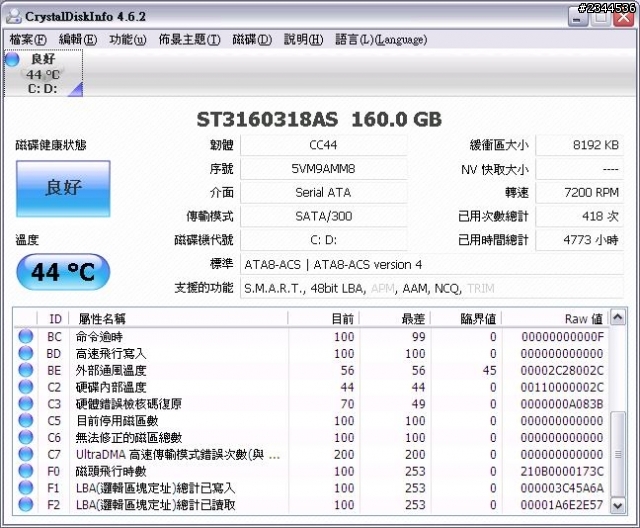Click the 最差 column header
This screenshot has width=640, height=528.
(x=395, y=319)
